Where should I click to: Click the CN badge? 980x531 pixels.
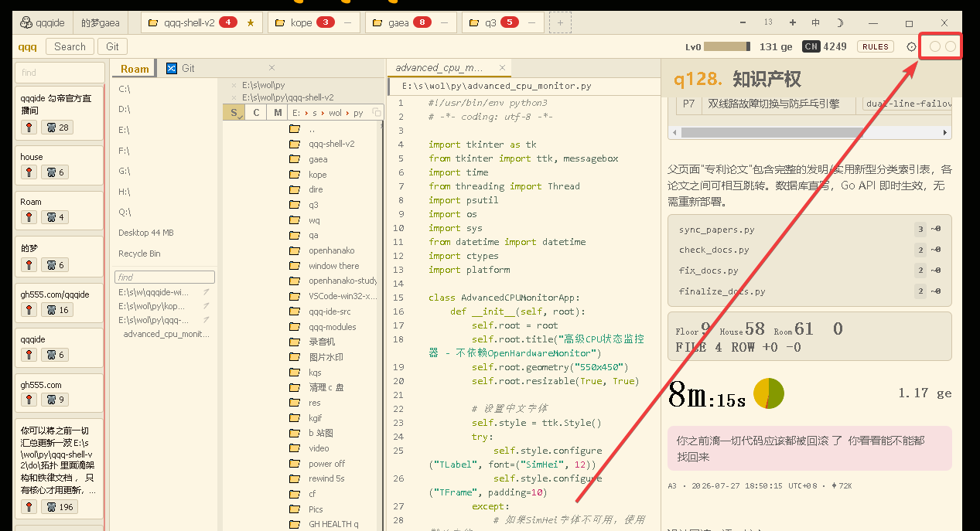coord(811,46)
